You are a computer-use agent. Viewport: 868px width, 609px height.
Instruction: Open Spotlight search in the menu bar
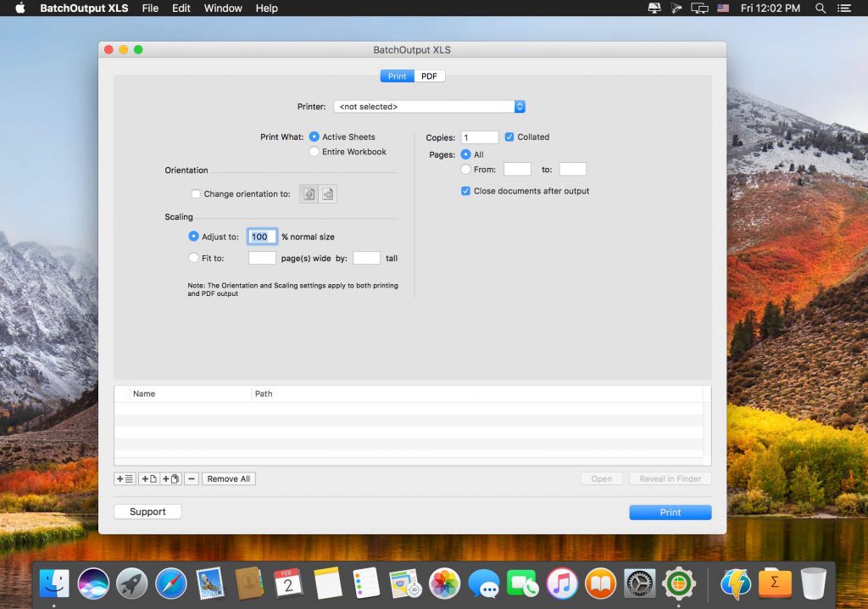coord(819,8)
